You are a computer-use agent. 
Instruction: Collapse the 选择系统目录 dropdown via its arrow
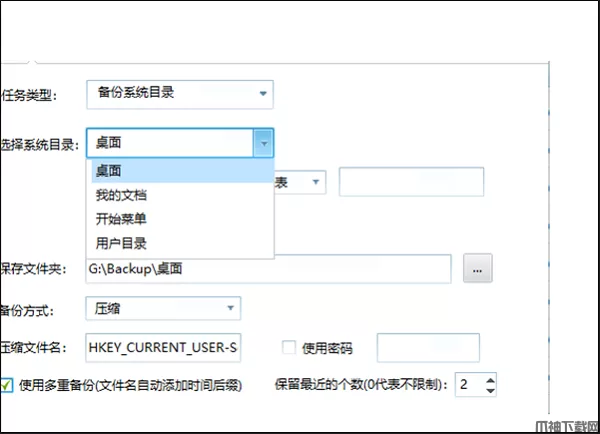[263, 144]
